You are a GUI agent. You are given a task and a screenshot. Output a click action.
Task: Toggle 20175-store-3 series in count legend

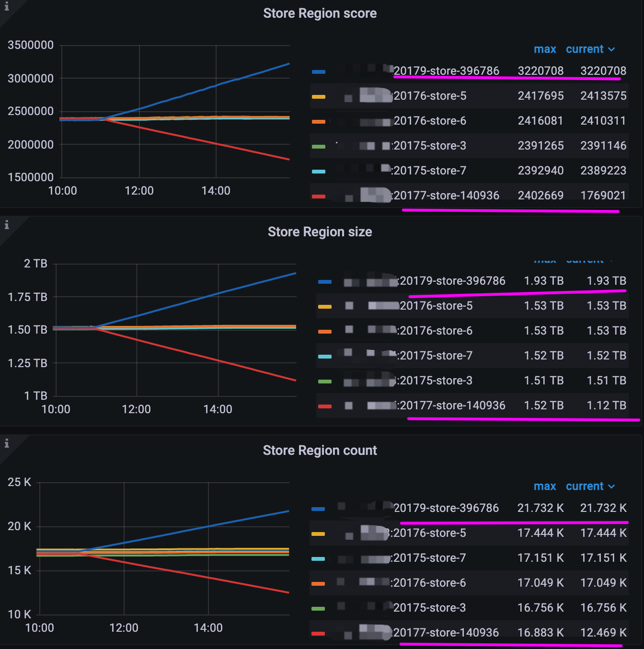tap(429, 608)
